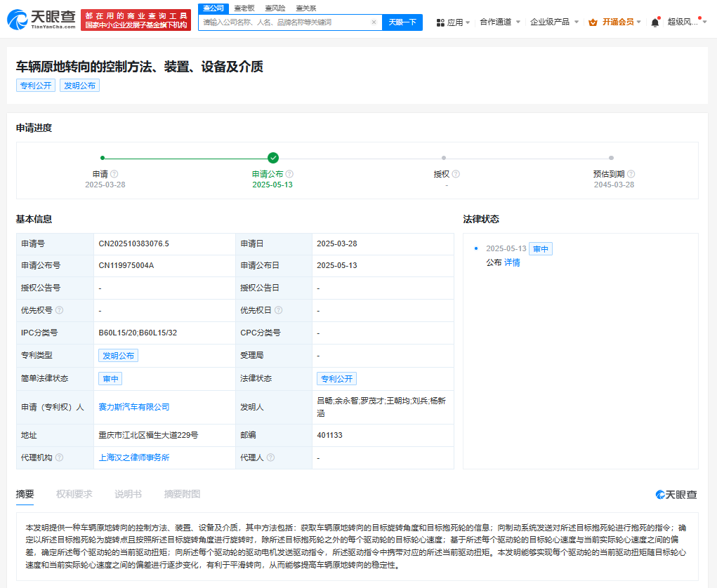Open the 赛力斯汽车有限公司 applicant link
Screen dimensions: 717x588
click(134, 407)
